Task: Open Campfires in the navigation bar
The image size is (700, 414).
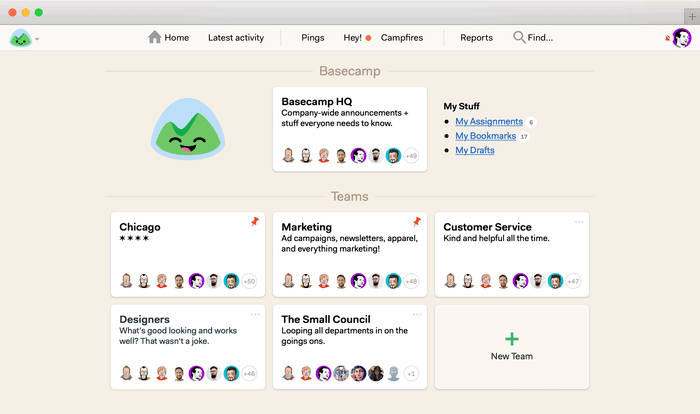Action: (402, 38)
